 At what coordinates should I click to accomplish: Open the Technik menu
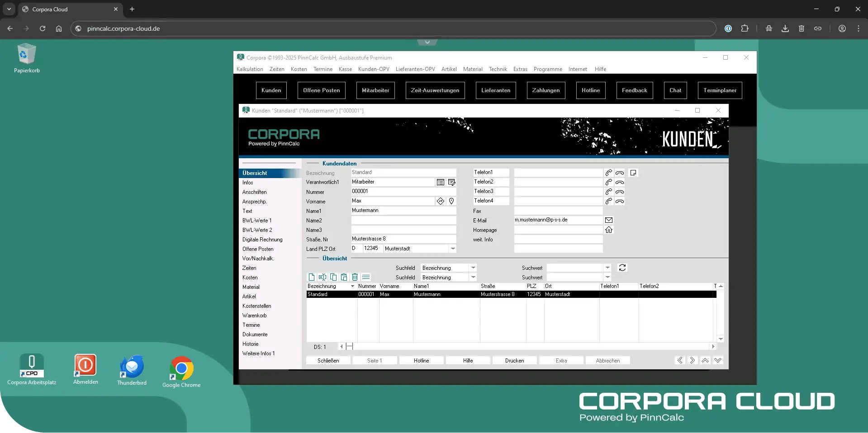tap(498, 69)
